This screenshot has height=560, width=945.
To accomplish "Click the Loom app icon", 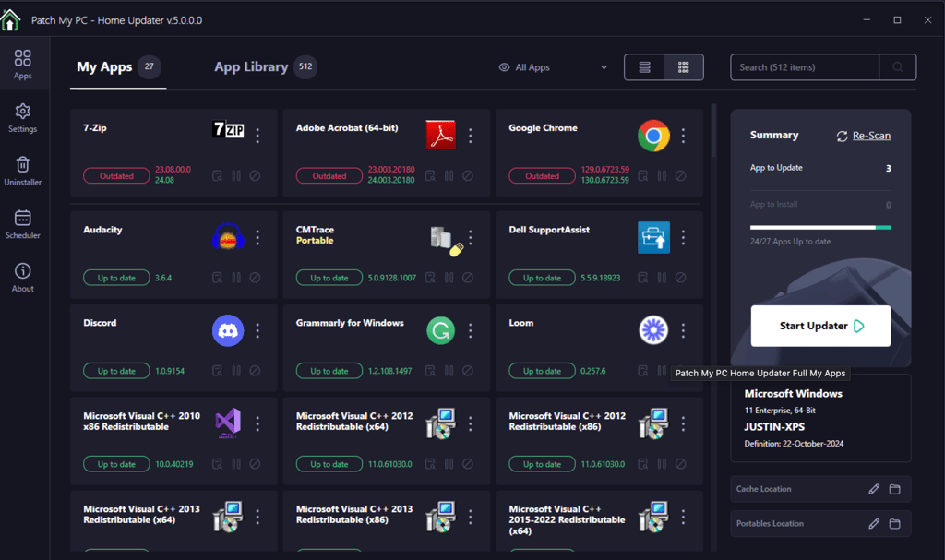I will click(x=654, y=330).
